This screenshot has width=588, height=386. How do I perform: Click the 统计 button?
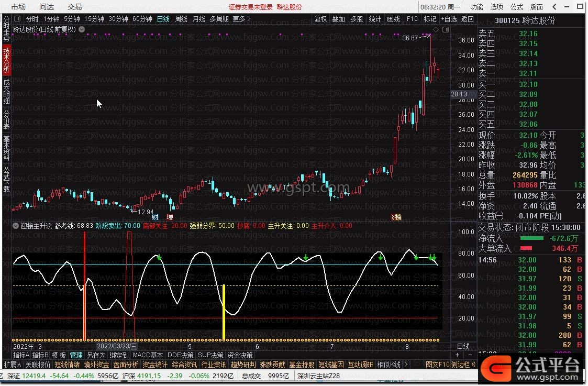coord(375,19)
